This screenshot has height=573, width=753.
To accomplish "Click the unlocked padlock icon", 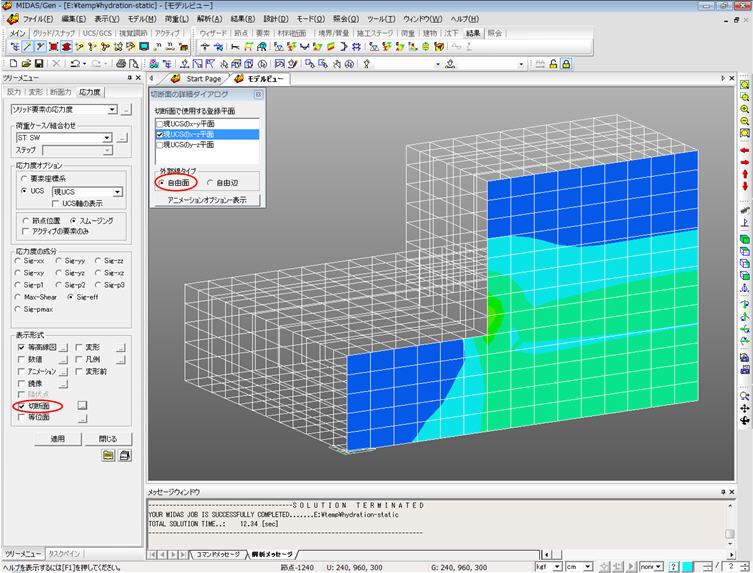I will tap(553, 64).
